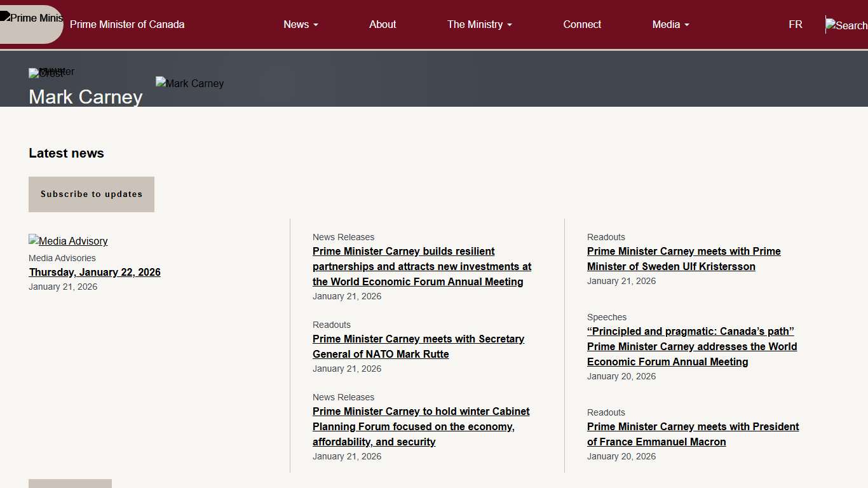The height and width of the screenshot is (488, 868).
Task: Open readout on Sweden's Ulf Kristersson meeting
Action: (x=684, y=259)
